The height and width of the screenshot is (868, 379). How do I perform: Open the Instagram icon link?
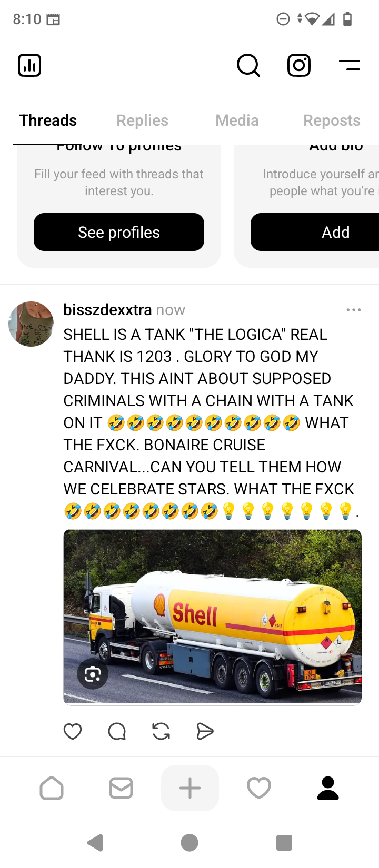point(299,65)
